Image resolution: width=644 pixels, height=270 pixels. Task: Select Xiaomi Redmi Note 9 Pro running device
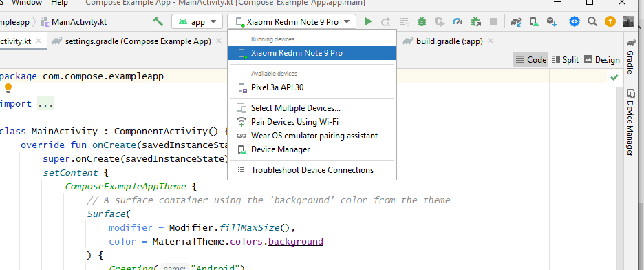(x=312, y=53)
